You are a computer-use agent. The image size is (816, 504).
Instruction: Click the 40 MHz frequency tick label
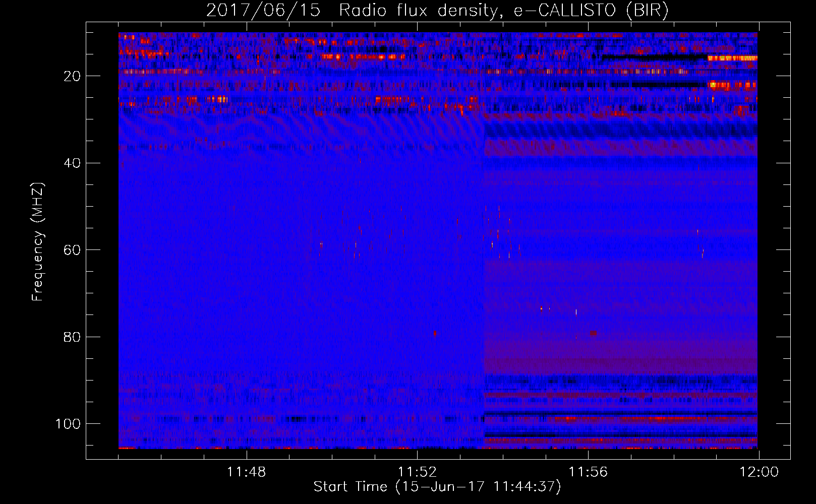pyautogui.click(x=72, y=163)
